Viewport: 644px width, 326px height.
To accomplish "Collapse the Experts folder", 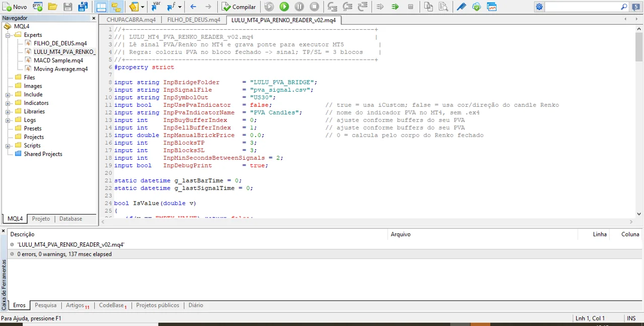I will [8, 35].
